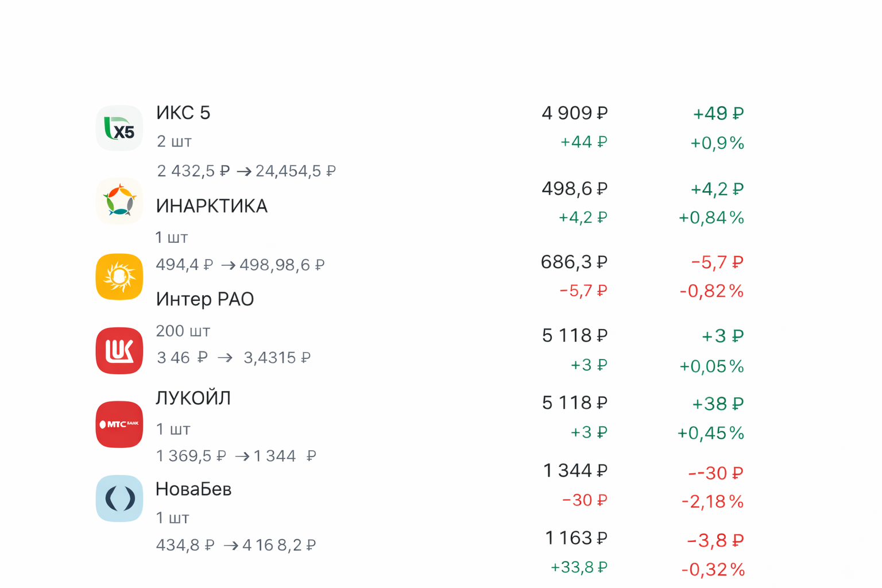The height and width of the screenshot is (588, 882).
Task: Open the Inarktika colorful fish-star logo
Action: [119, 201]
